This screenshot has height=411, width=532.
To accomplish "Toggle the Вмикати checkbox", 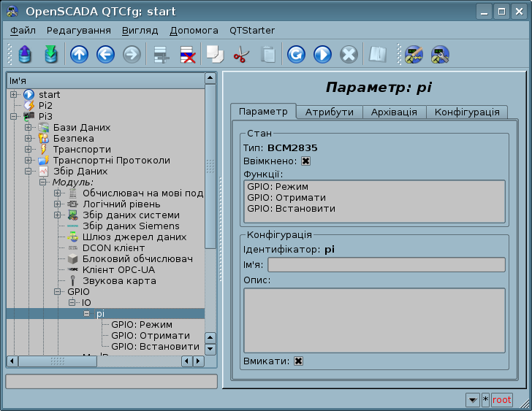I will 298,361.
